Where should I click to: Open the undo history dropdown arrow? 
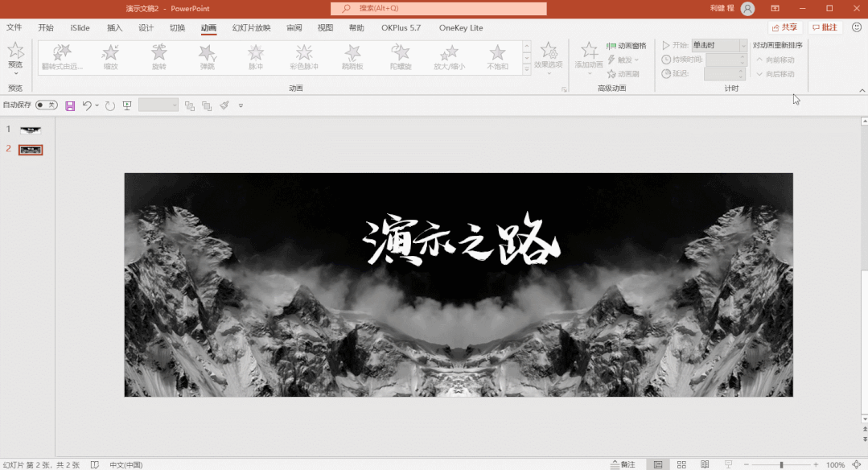[x=97, y=105]
